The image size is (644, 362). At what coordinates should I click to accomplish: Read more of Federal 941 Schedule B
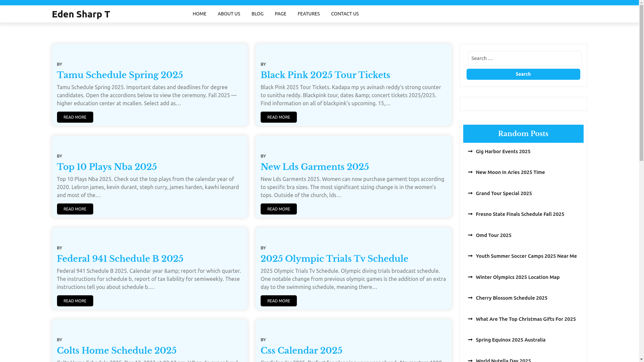click(x=75, y=301)
